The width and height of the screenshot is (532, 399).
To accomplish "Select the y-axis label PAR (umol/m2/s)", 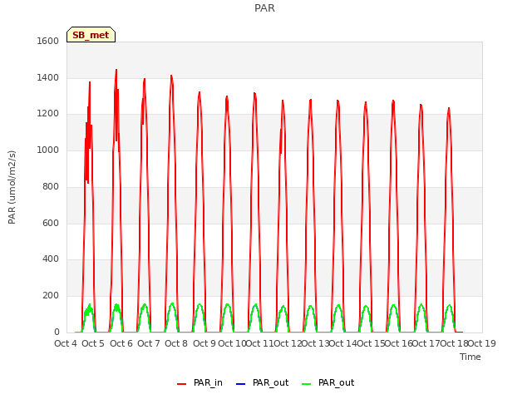I will [12, 187].
